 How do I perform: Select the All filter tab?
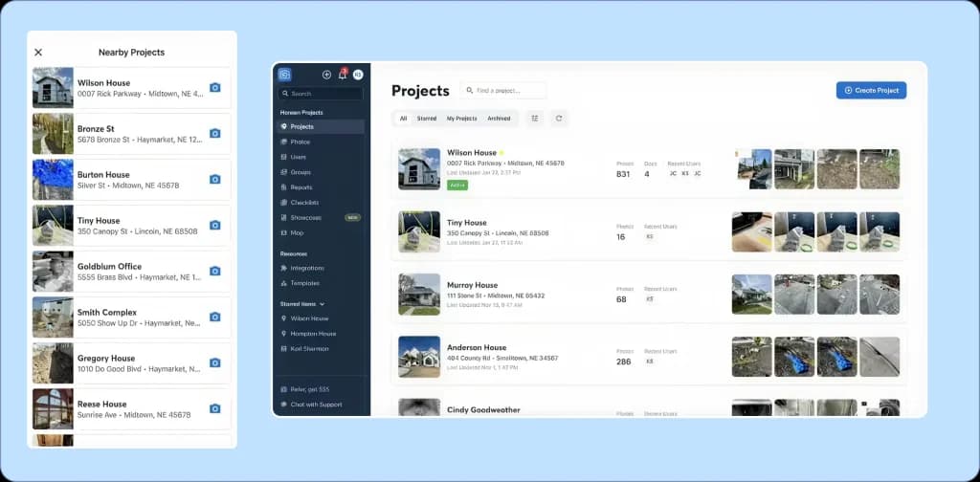pos(403,119)
